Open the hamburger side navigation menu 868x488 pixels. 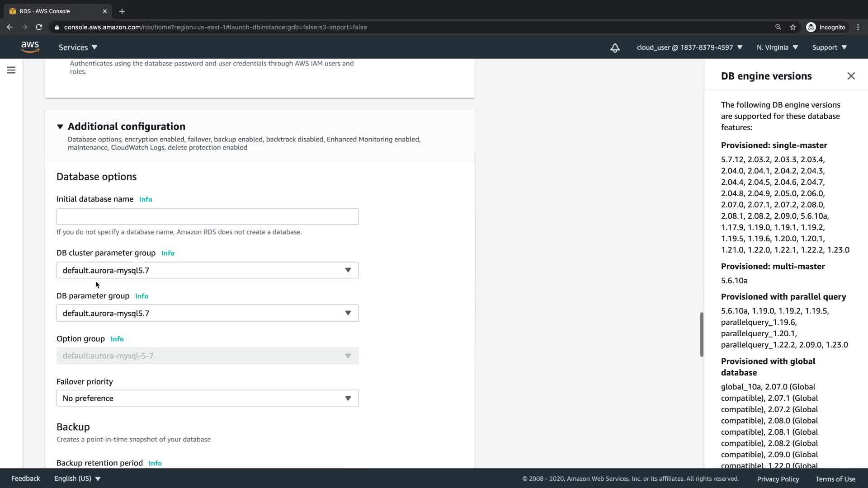(x=11, y=70)
